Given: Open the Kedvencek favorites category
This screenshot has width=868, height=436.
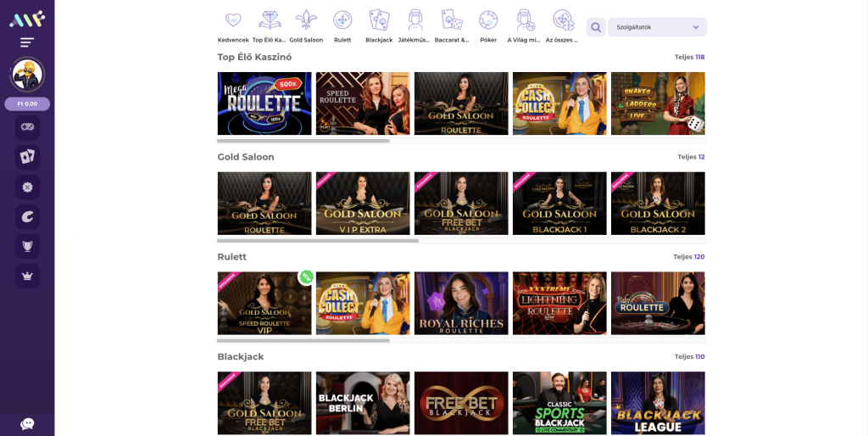Looking at the screenshot, I should tap(233, 26).
